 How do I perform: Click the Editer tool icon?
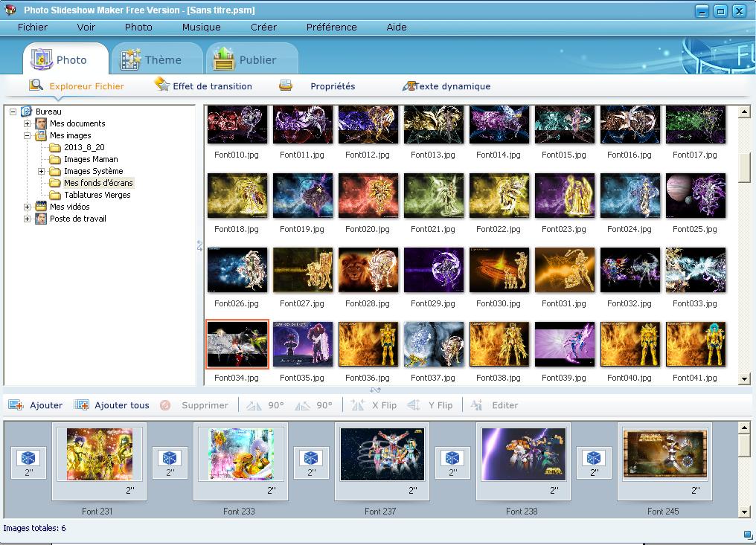(477, 405)
